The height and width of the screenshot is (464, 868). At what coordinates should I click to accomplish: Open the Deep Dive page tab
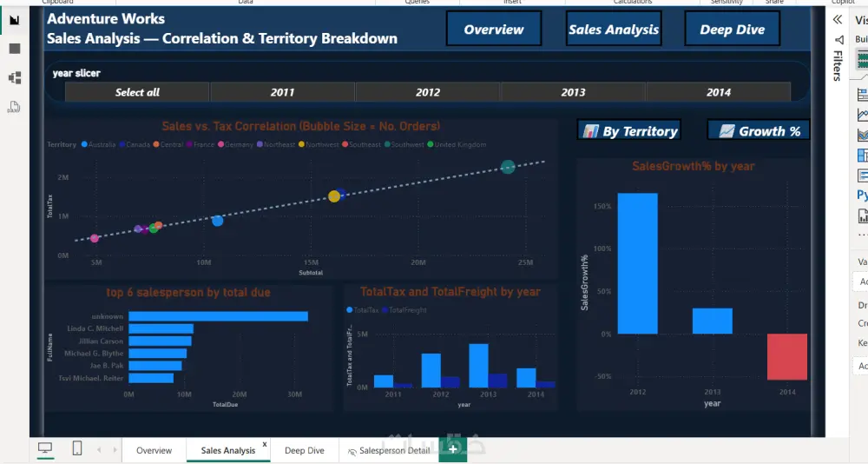[305, 450]
